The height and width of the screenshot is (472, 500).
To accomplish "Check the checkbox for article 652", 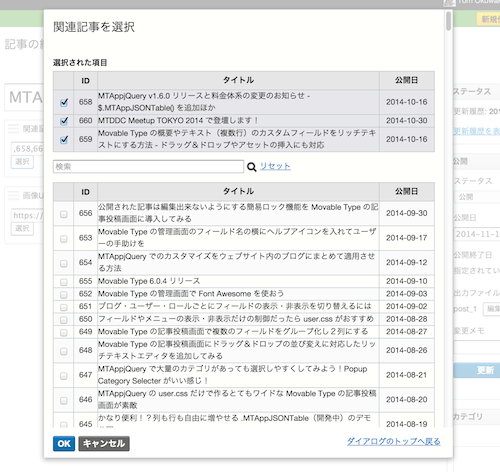I will [x=64, y=295].
